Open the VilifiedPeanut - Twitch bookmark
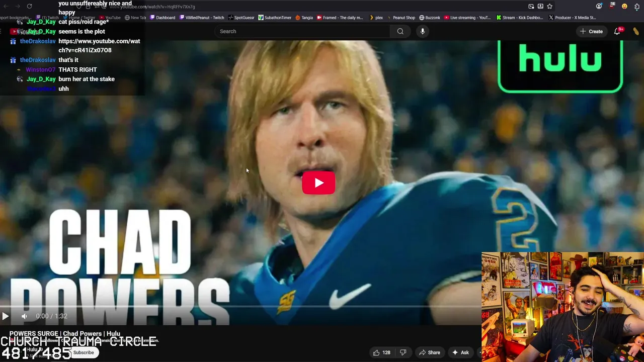Image resolution: width=644 pixels, height=362 pixels. pos(202,18)
